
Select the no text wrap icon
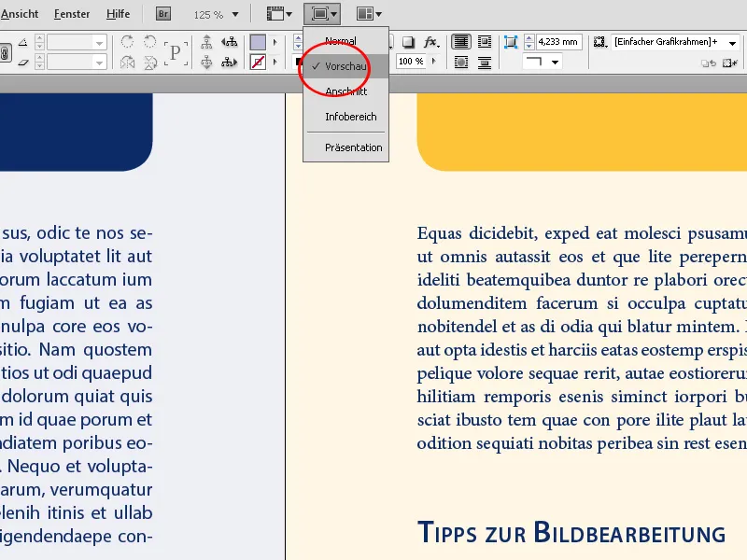[x=460, y=42]
